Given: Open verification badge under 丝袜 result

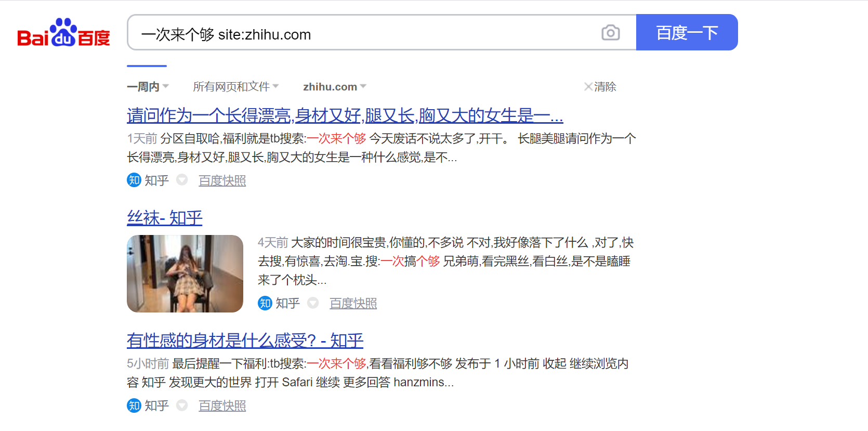Looking at the screenshot, I should pos(313,303).
